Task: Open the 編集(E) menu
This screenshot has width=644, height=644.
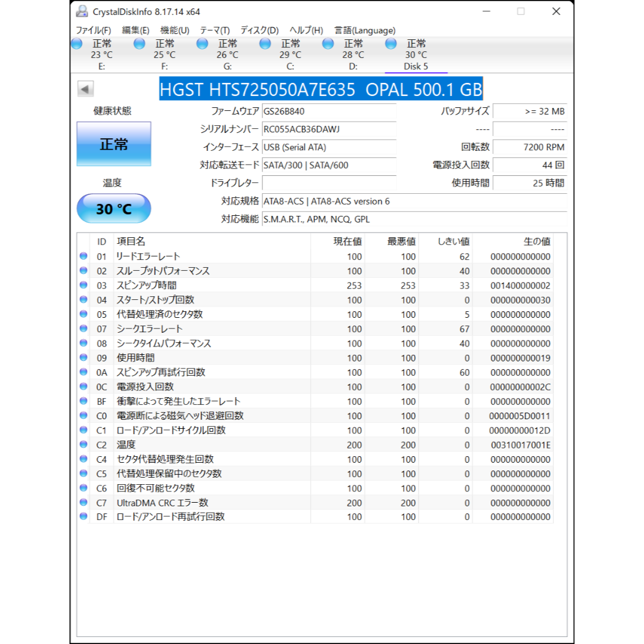Action: pos(135,30)
